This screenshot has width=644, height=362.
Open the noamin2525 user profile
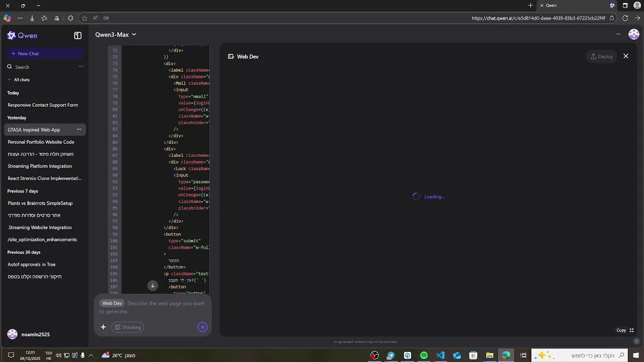click(x=29, y=334)
